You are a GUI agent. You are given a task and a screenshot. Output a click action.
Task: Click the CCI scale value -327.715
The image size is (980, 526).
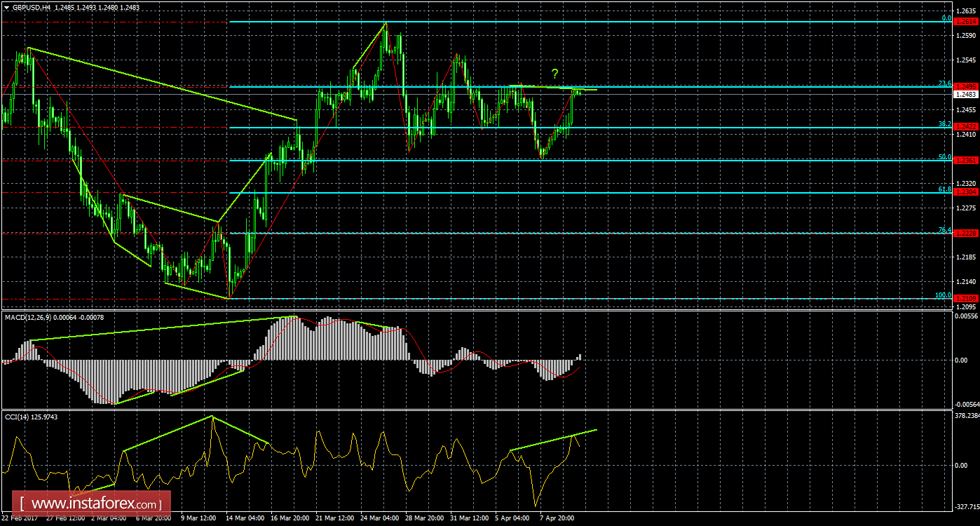966,506
